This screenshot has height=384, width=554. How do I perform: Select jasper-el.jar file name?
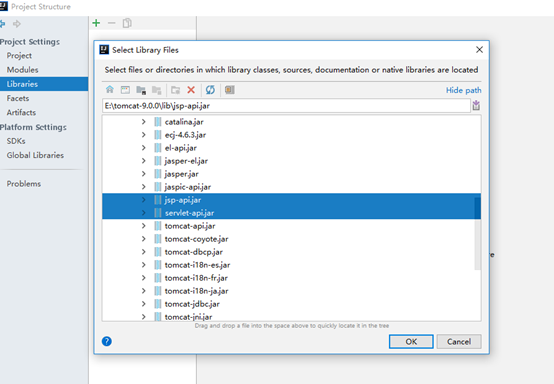click(186, 161)
